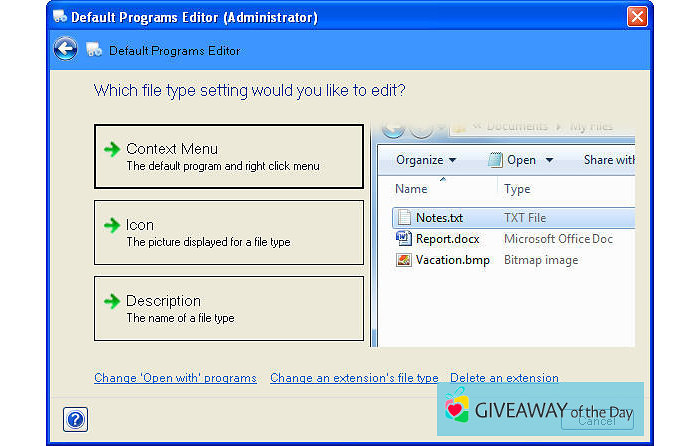Screen dimensions: 700x446
Task: Click the Name column sort header
Action: (411, 189)
